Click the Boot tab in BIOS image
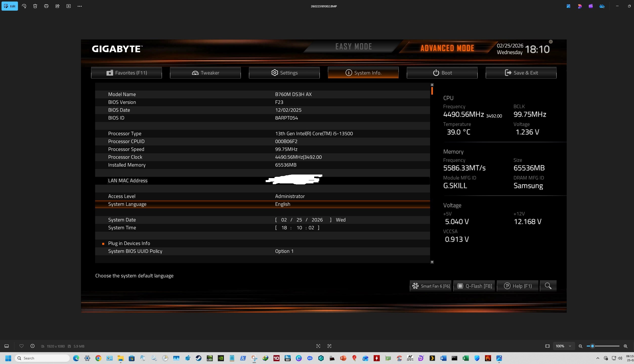Image resolution: width=634 pixels, height=364 pixels. [442, 73]
